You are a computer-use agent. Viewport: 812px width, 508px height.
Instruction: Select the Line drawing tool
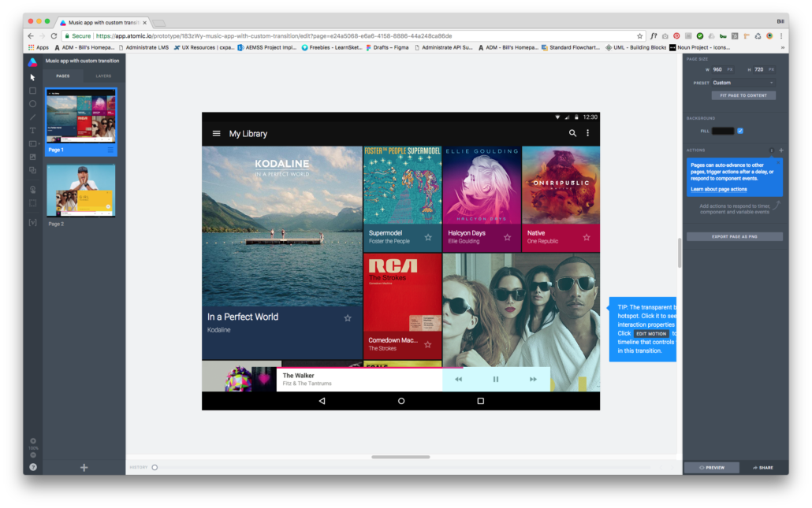point(32,117)
